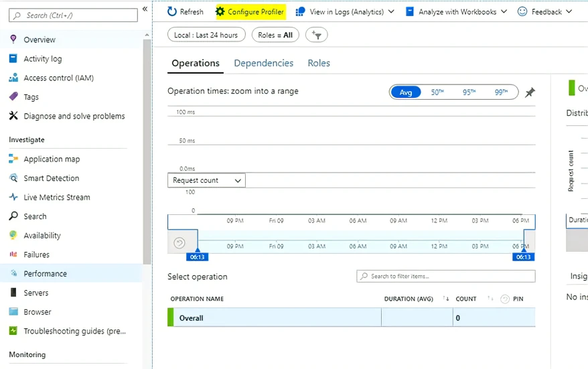Expand the Request count dropdown

[x=206, y=180]
